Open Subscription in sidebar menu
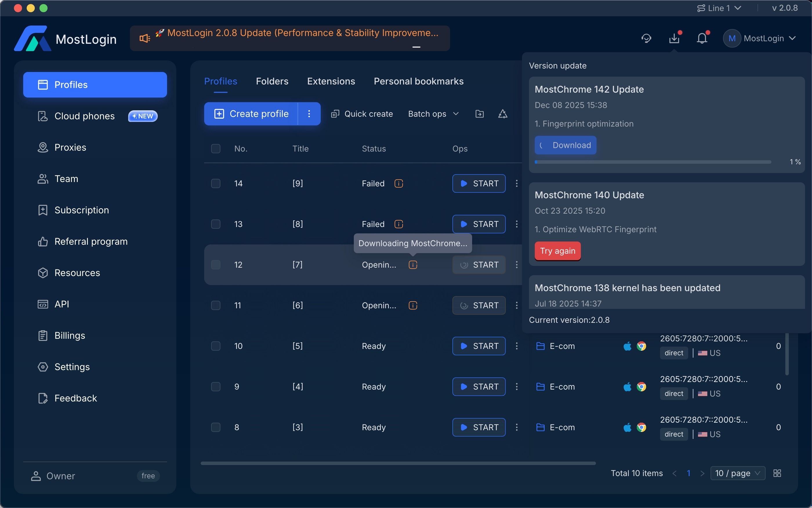The height and width of the screenshot is (508, 812). 95,210
